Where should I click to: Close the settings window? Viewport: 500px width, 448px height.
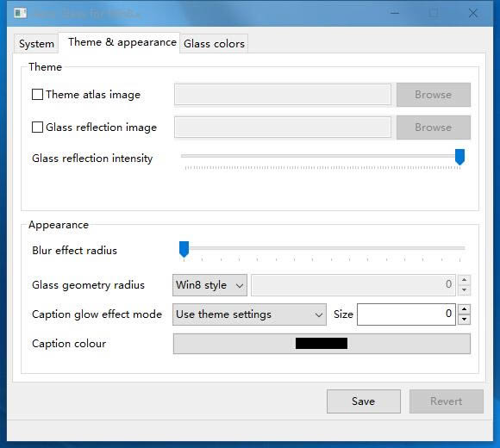473,13
